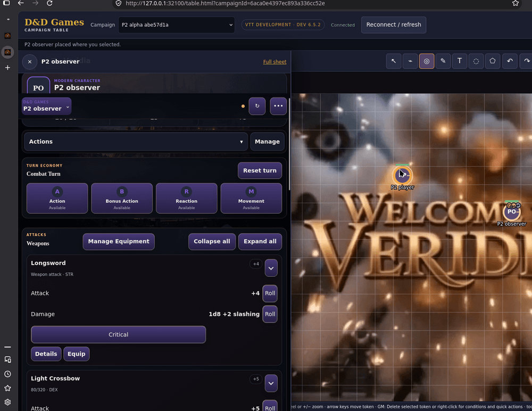
Task: Select the pentagon shape tool
Action: coord(492,61)
